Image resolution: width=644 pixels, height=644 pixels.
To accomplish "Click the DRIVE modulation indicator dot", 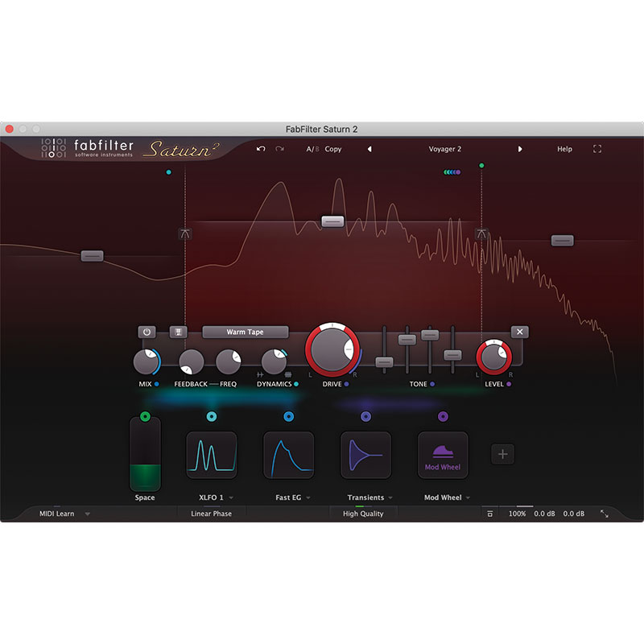I will click(x=347, y=384).
